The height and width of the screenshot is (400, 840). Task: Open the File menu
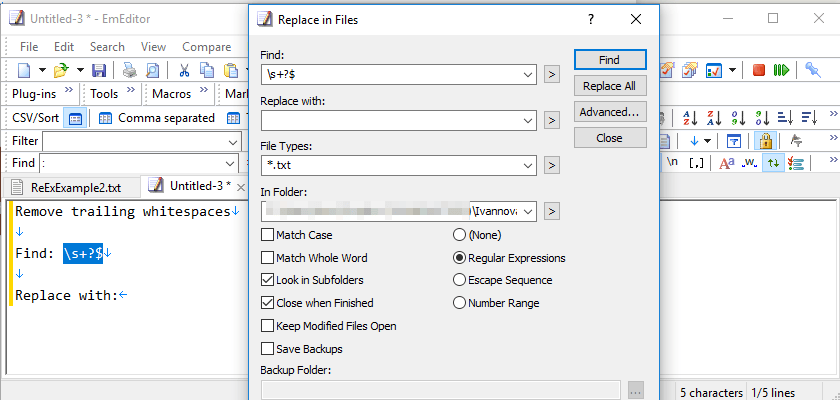[x=29, y=47]
